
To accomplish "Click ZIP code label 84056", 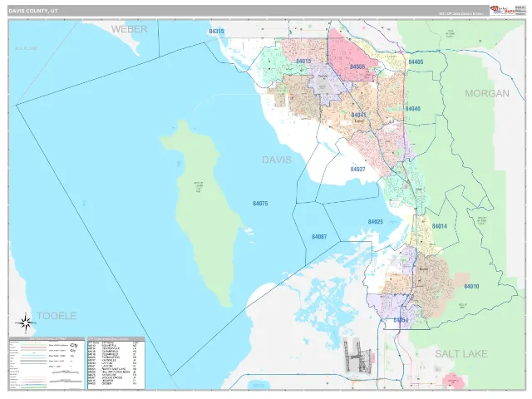I will coord(357,66).
